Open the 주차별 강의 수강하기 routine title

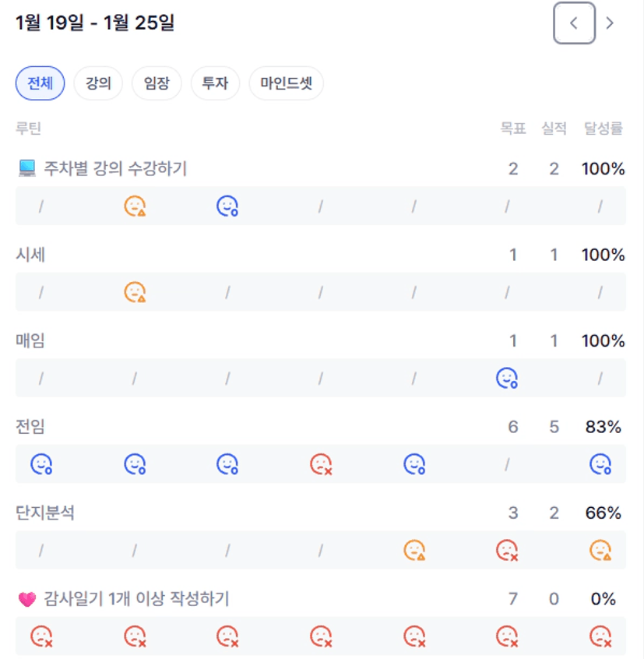point(115,168)
